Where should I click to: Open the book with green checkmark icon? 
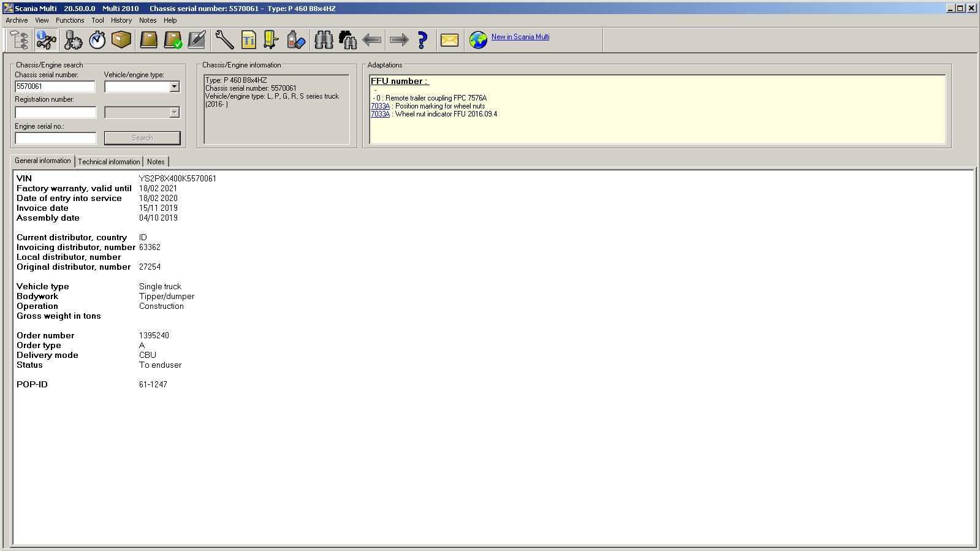click(173, 40)
